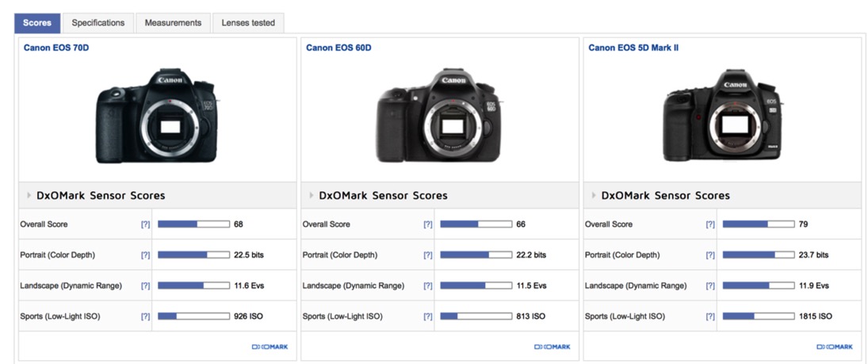Go to the Lenses tested tab
This screenshot has height=364, width=868.
248,23
